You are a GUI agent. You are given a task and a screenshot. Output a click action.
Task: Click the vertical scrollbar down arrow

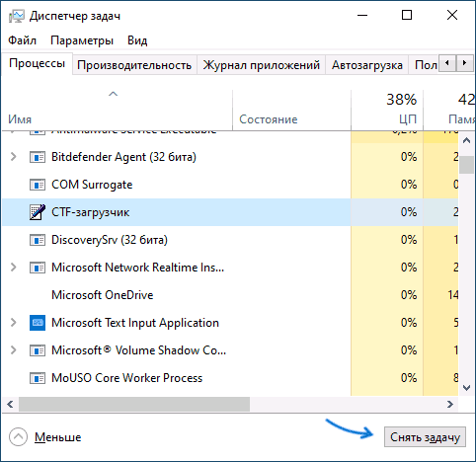(466, 388)
